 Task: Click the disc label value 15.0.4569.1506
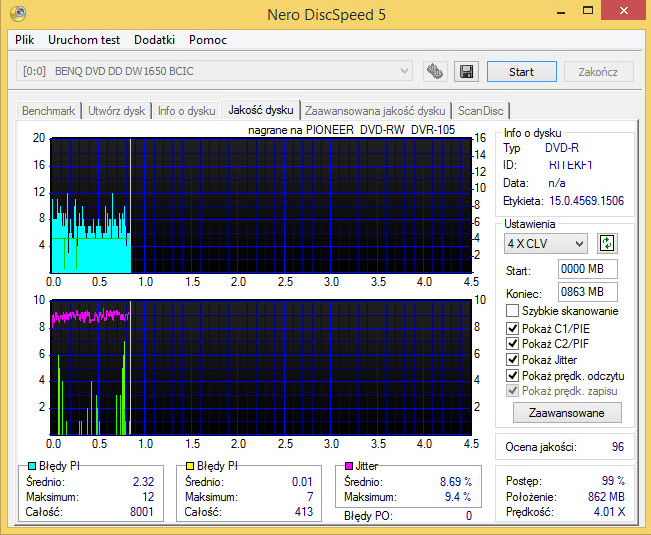(587, 201)
